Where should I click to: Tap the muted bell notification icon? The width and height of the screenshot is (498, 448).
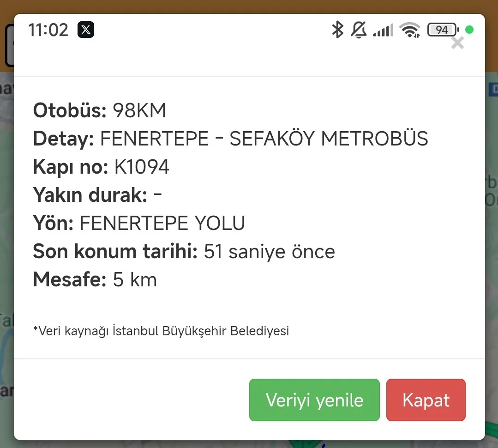point(359,30)
